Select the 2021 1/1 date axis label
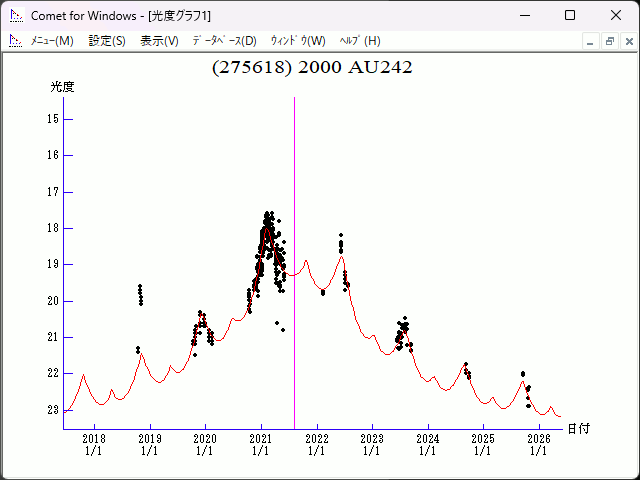Screen dimensions: 640x480 pos(260,444)
